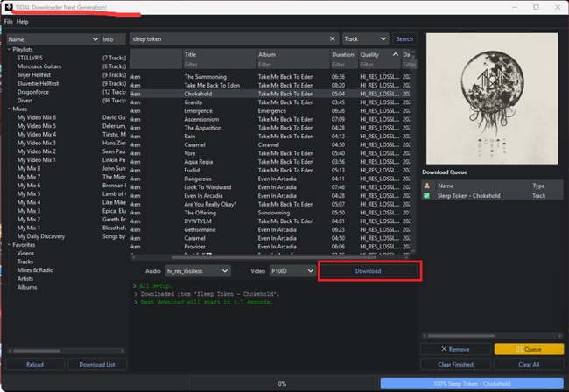569x392 pixels.
Task: Open the File menu
Action: (x=9, y=22)
